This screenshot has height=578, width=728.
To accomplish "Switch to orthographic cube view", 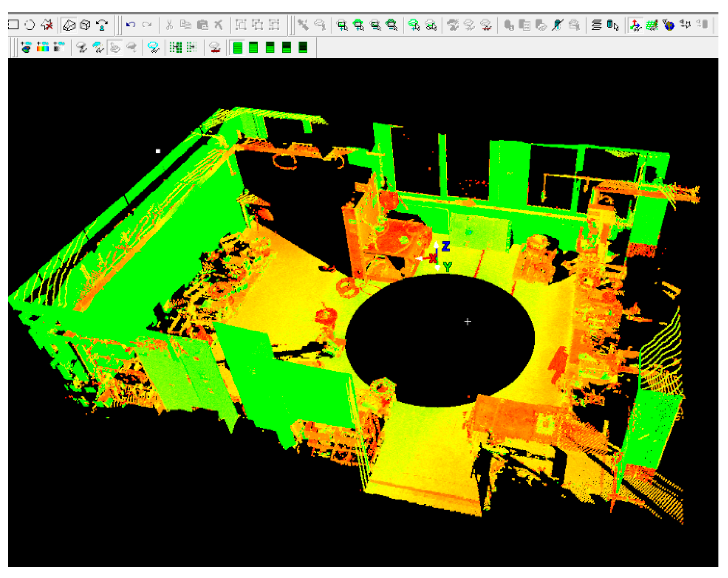I will (85, 25).
